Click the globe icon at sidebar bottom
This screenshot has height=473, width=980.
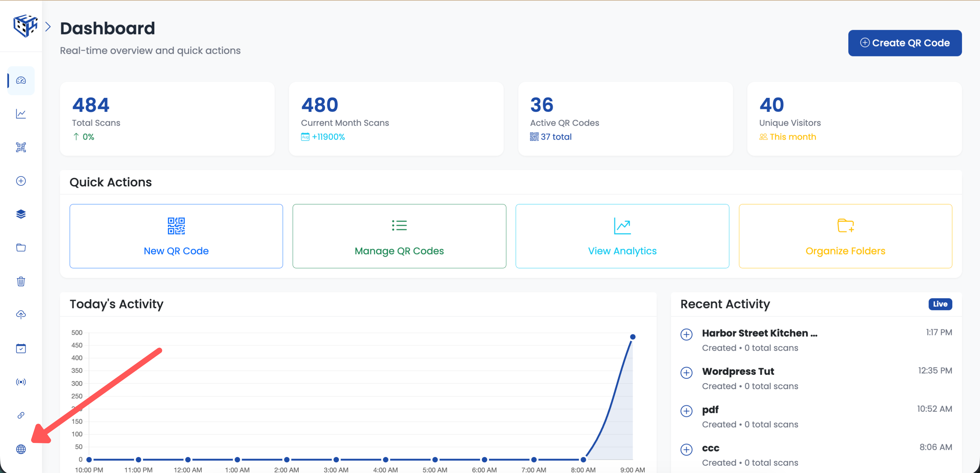tap(21, 449)
